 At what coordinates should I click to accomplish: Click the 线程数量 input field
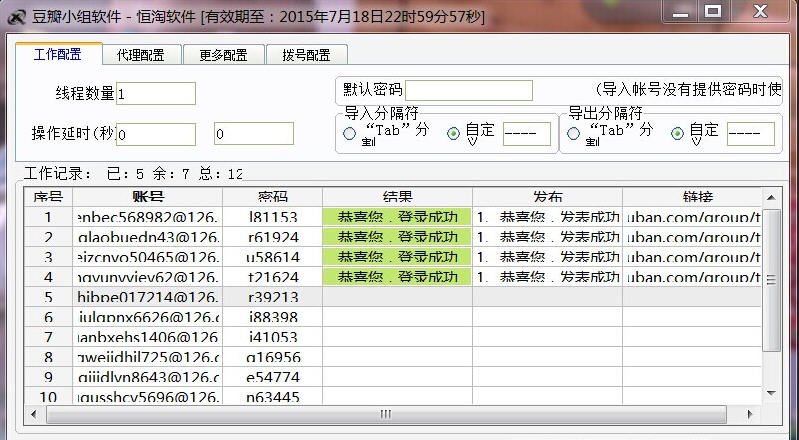click(x=156, y=94)
